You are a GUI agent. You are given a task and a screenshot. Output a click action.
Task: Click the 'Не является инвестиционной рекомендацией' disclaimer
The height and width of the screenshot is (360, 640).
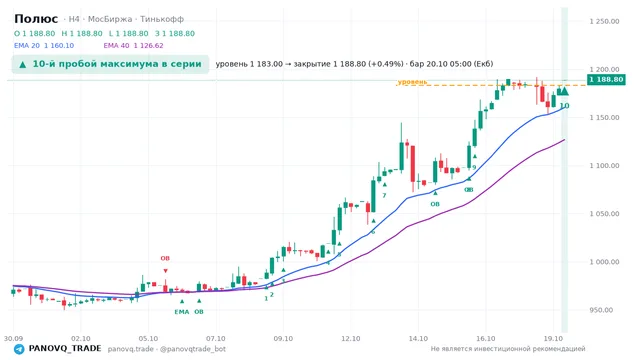(x=508, y=349)
